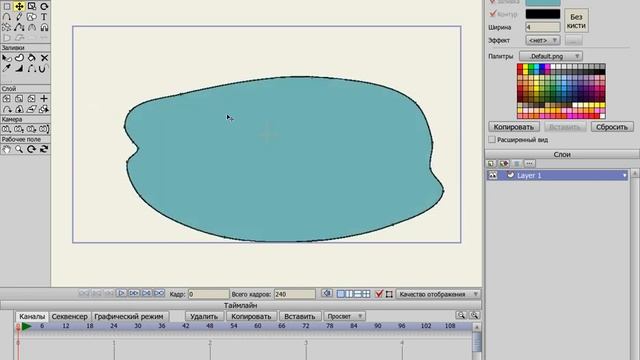Viewport: 640px width, 360px height.
Task: Select the Draw Shape tool icon
Action: 31,17
